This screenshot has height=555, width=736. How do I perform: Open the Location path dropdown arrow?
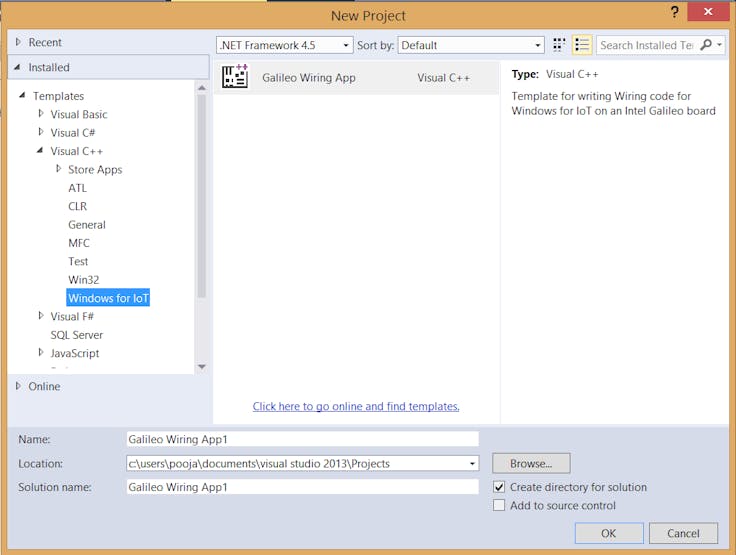click(x=472, y=463)
